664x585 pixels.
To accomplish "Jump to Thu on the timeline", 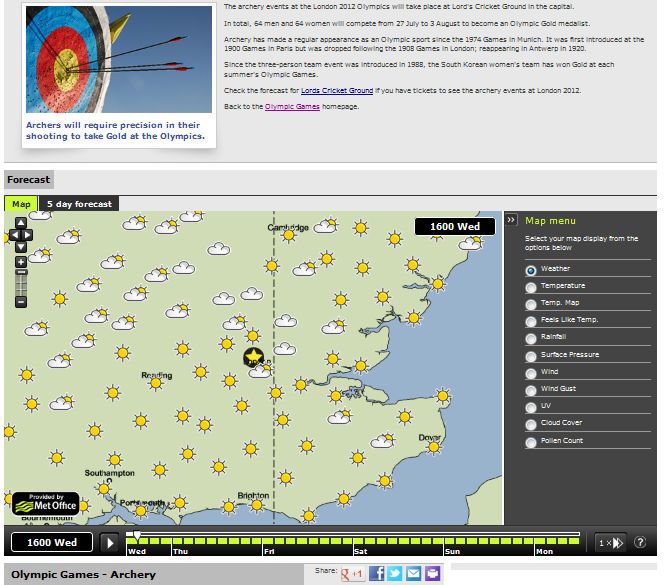I will coord(180,551).
